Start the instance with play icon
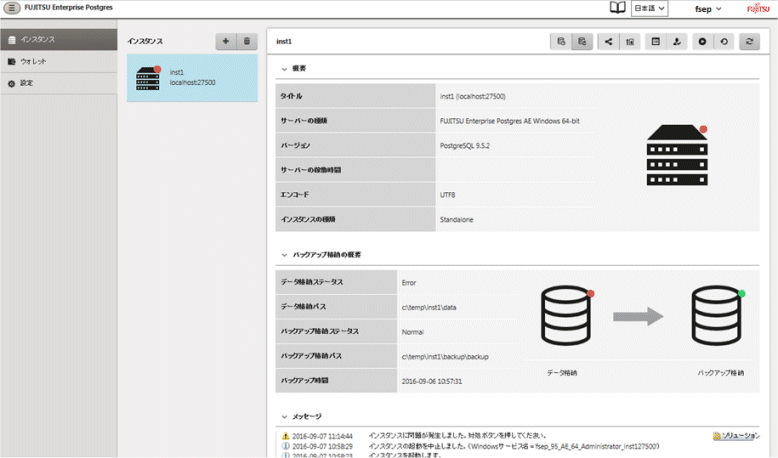 703,42
